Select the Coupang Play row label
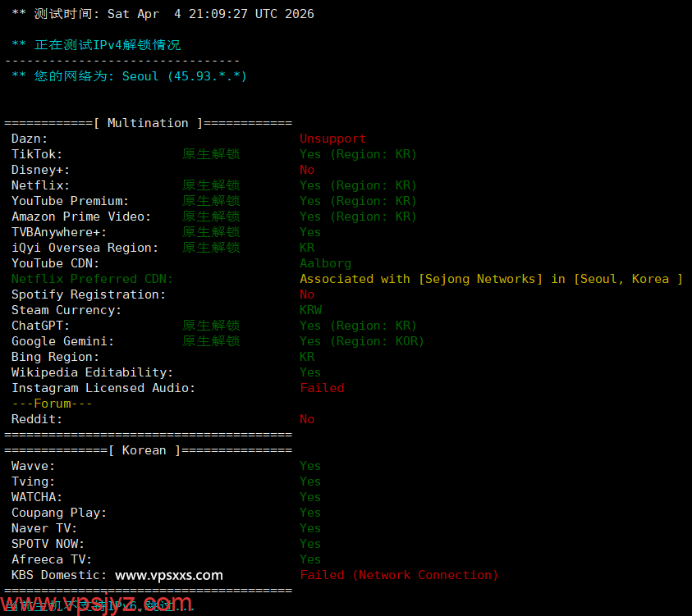This screenshot has width=692, height=616. (x=59, y=513)
